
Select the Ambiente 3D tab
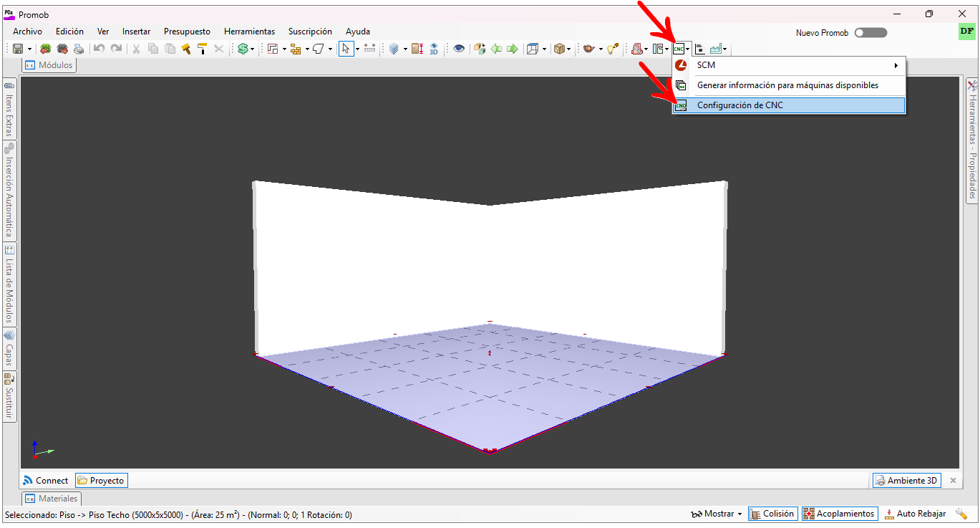[x=906, y=481]
